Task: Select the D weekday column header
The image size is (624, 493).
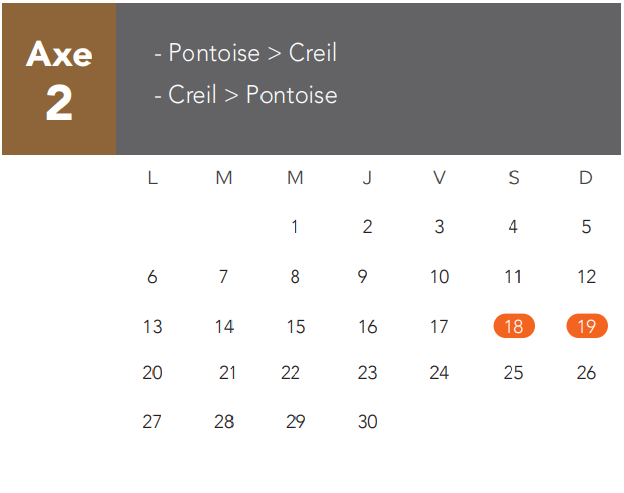Action: 586,178
